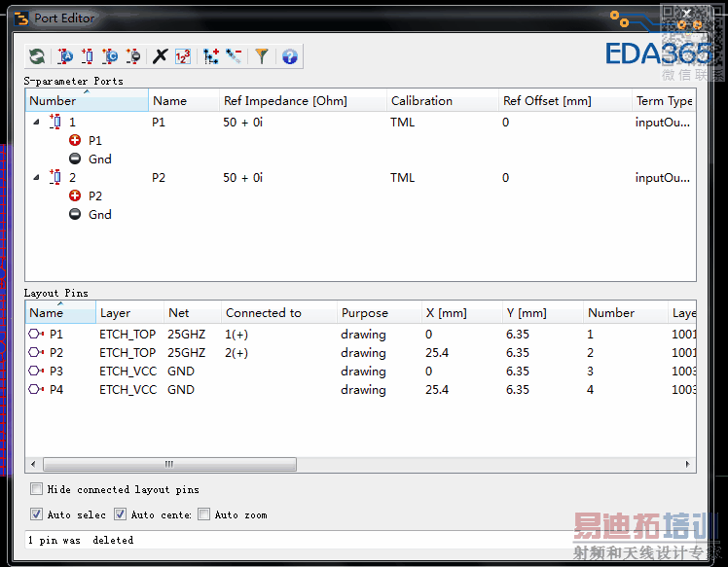Collapse port 1 tree node

tap(36, 122)
